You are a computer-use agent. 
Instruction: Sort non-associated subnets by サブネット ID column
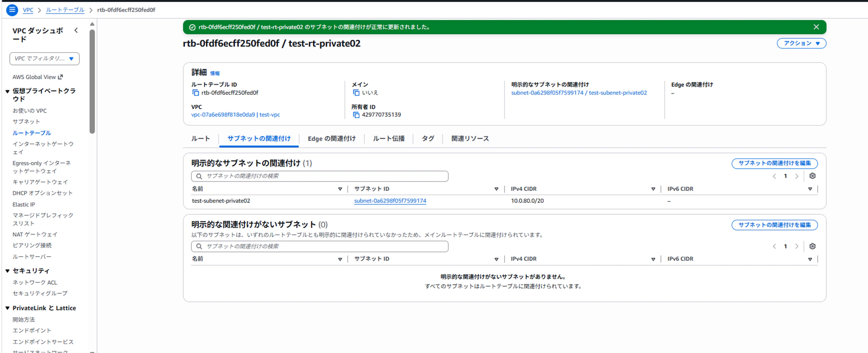pyautogui.click(x=496, y=259)
